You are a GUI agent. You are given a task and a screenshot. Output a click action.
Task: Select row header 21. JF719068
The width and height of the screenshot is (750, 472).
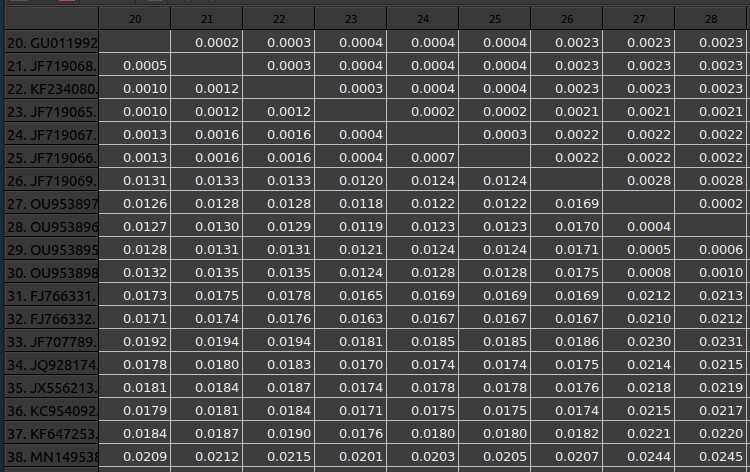point(52,66)
